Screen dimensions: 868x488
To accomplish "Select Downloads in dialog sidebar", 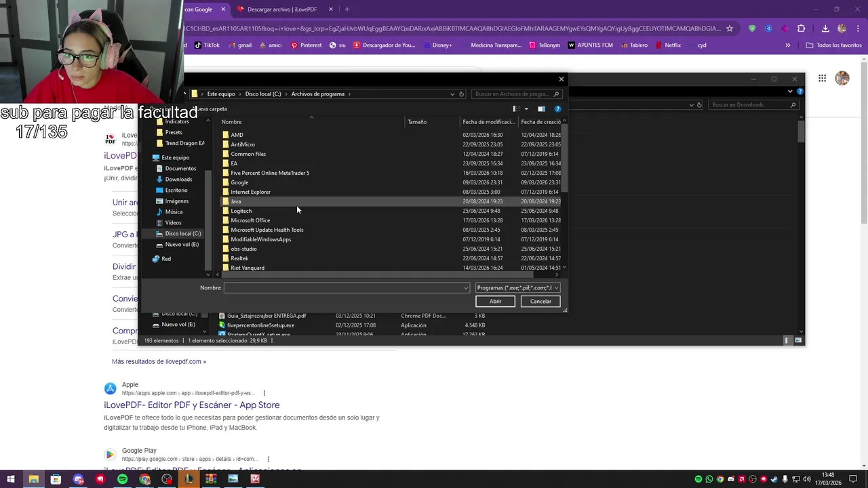I will tap(178, 180).
